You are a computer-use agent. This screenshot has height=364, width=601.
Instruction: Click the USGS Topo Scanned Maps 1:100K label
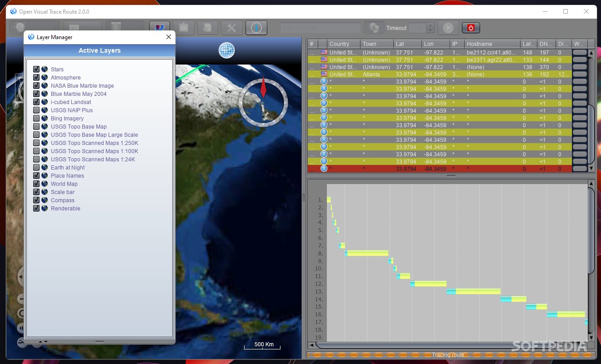95,151
